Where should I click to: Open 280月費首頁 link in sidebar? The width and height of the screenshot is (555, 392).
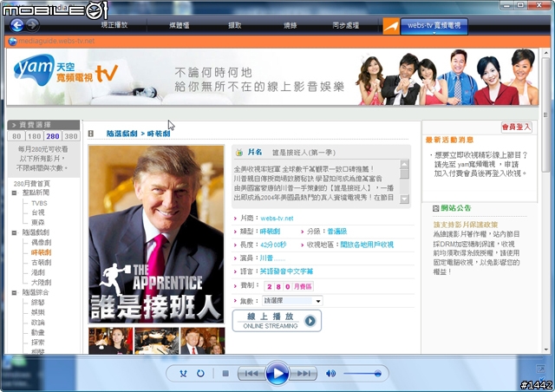pyautogui.click(x=32, y=184)
